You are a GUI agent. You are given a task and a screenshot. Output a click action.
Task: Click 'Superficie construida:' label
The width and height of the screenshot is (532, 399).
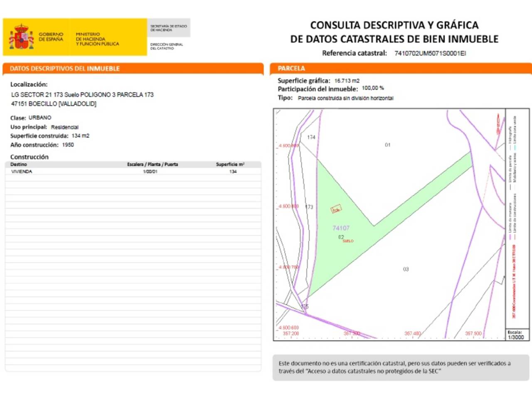(x=39, y=136)
